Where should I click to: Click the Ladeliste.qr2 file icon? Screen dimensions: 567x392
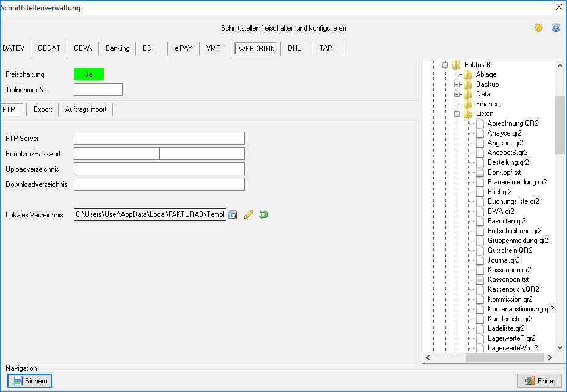click(480, 328)
